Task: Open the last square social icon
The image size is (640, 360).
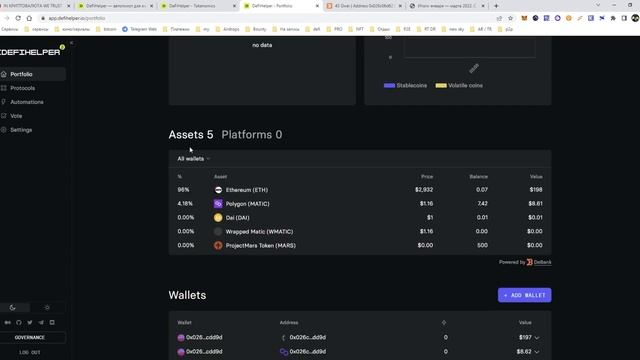Action: point(52,322)
